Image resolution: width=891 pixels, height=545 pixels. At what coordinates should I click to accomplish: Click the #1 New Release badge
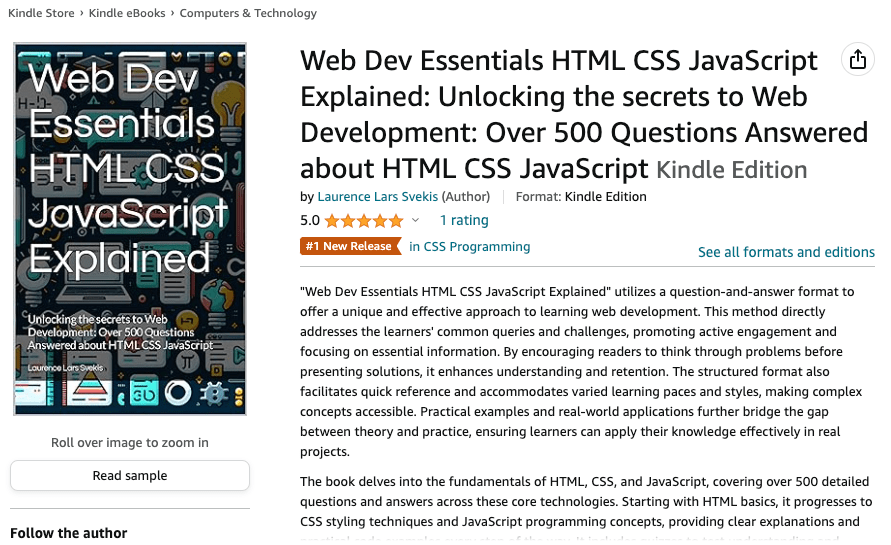pos(350,246)
